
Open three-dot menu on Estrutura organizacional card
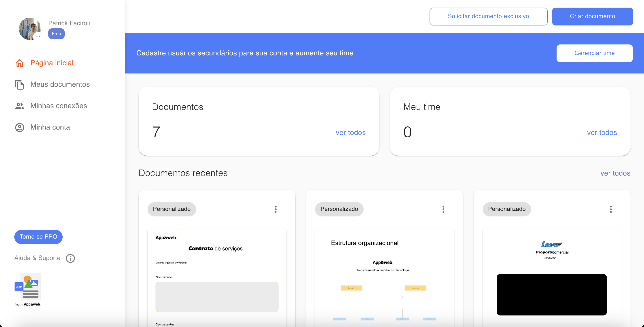pyautogui.click(x=443, y=209)
